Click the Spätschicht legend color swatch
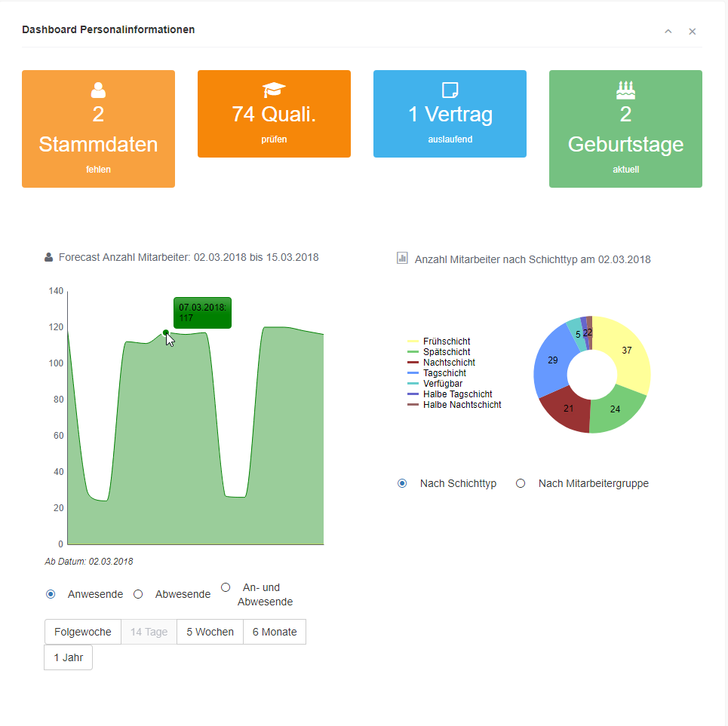The width and height of the screenshot is (728, 726). click(413, 352)
